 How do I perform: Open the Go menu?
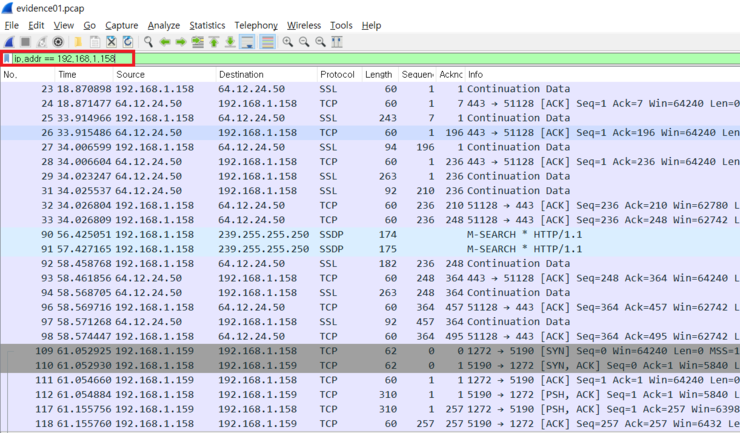[x=90, y=25]
